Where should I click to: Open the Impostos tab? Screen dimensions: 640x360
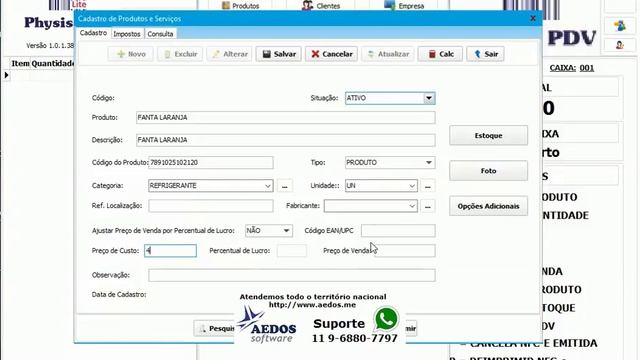tap(127, 34)
